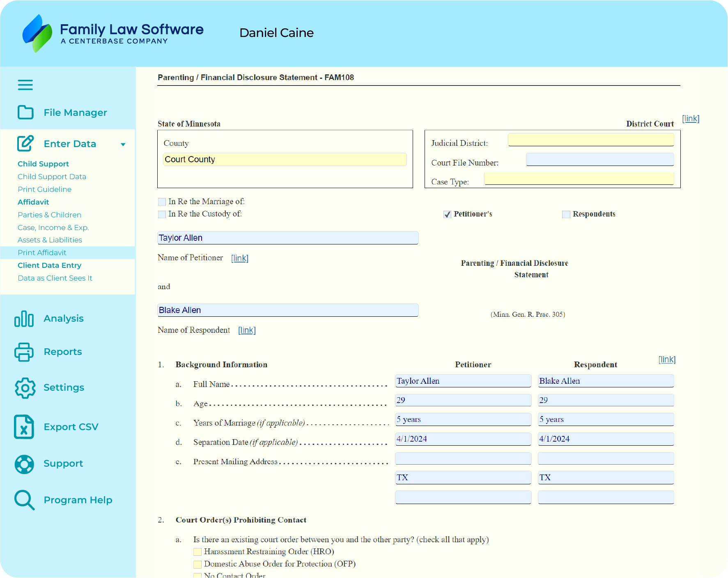Open File Manager folder icon

coord(25,112)
